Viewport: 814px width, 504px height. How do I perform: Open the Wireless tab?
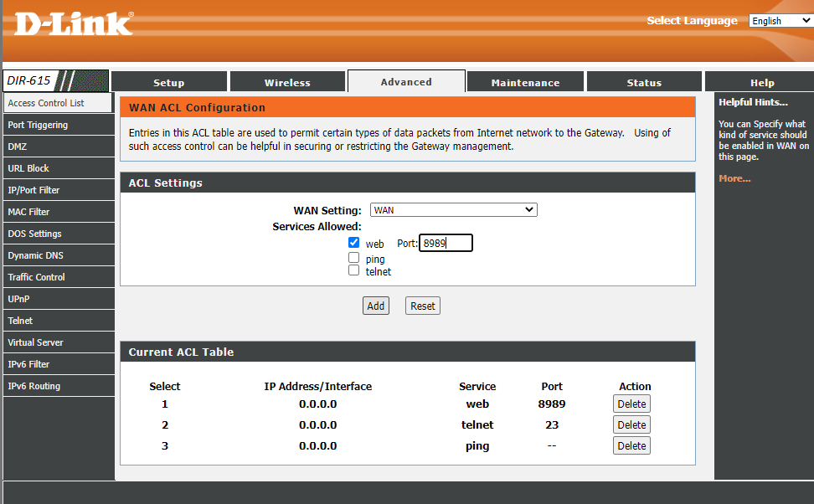click(x=287, y=82)
